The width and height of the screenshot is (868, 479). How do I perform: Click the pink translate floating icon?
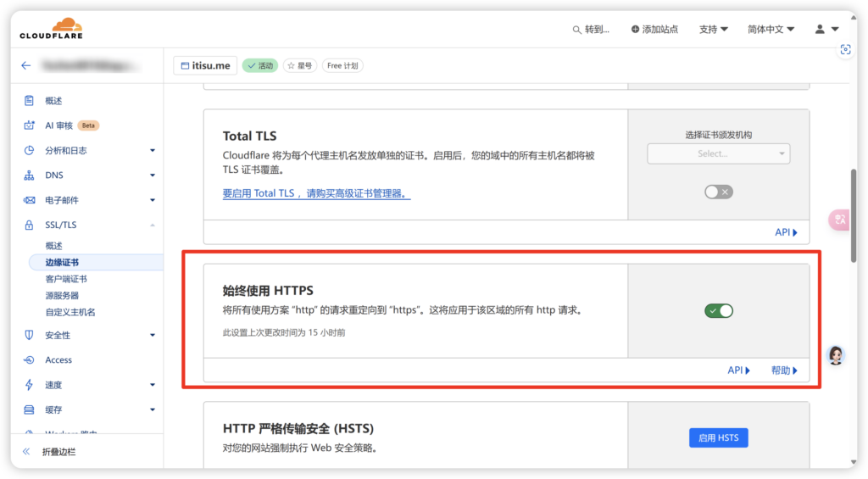coord(839,220)
